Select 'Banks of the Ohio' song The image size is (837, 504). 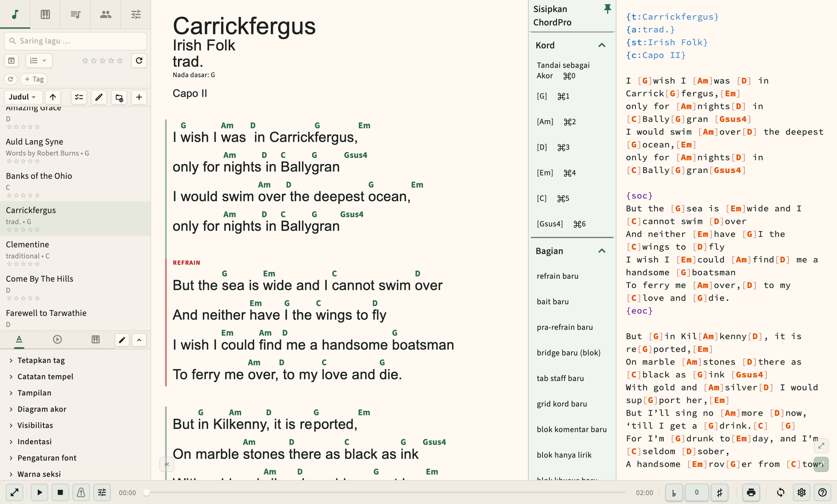point(75,184)
